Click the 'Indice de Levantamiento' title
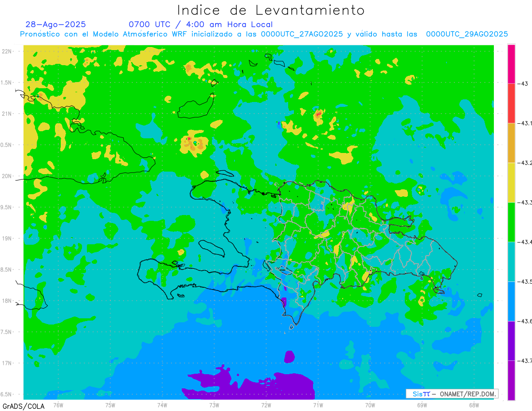Image resolution: width=532 pixels, height=411 pixels. pyautogui.click(x=271, y=10)
